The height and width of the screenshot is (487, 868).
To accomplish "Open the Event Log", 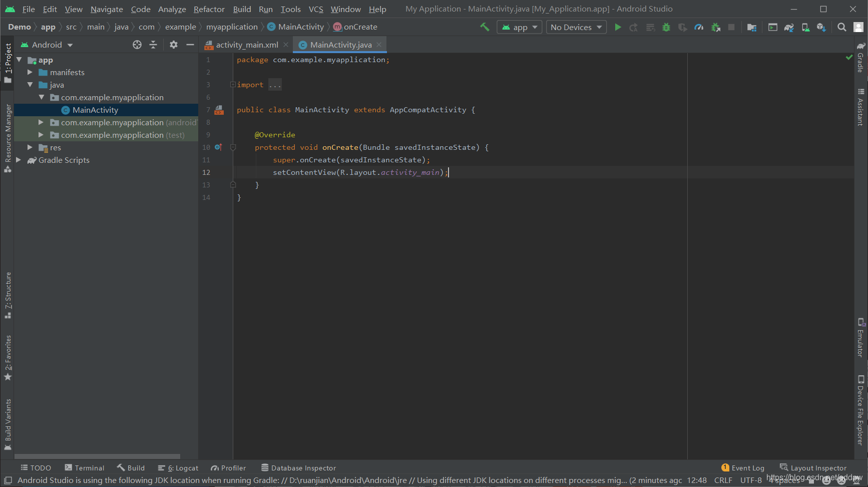I will tap(743, 468).
